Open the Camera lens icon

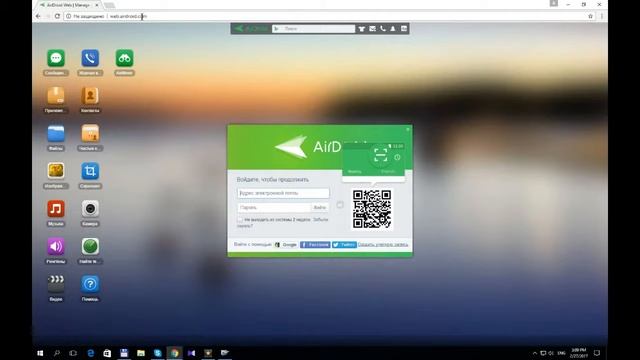pos(90,209)
